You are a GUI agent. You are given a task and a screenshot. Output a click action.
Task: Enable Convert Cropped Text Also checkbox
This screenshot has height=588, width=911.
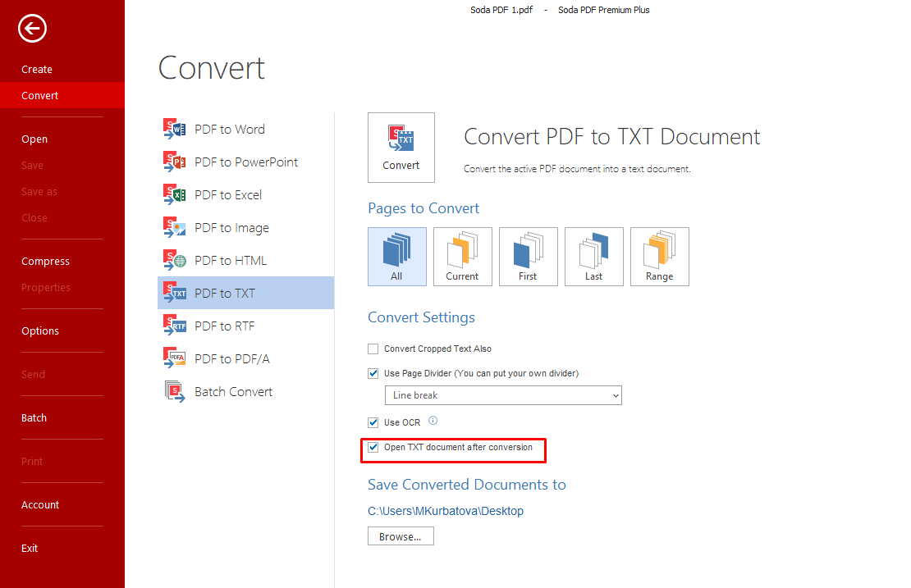pyautogui.click(x=373, y=349)
